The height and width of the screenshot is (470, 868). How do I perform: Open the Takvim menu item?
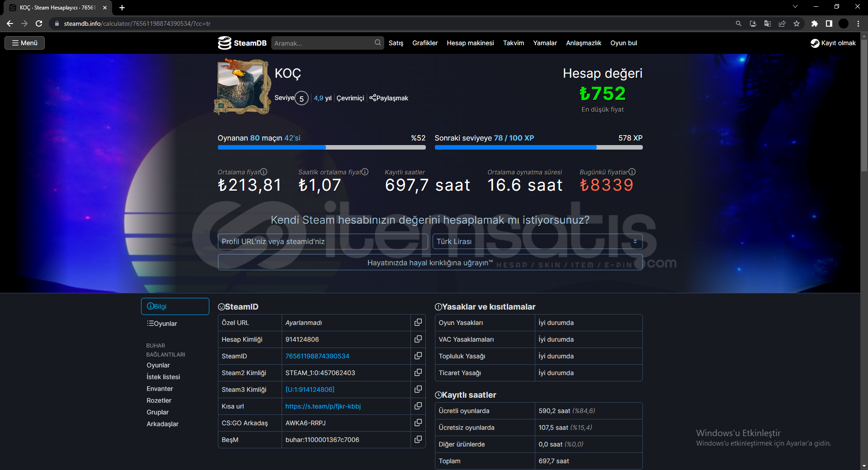pos(514,43)
